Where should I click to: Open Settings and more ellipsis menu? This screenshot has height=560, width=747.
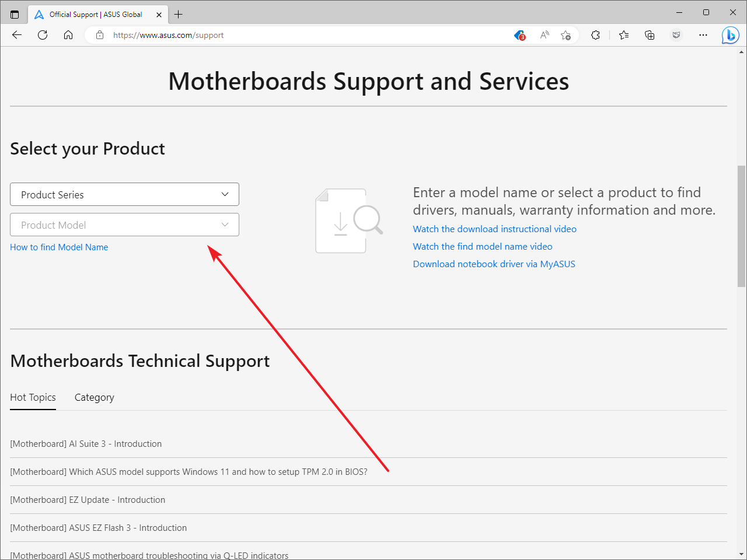(703, 35)
